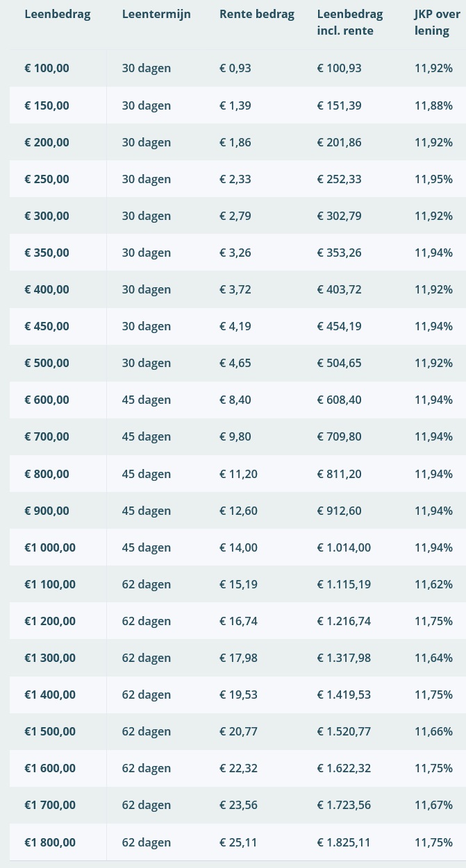
Task: Select the €1 000,00 loan amount cell
Action: click(50, 547)
